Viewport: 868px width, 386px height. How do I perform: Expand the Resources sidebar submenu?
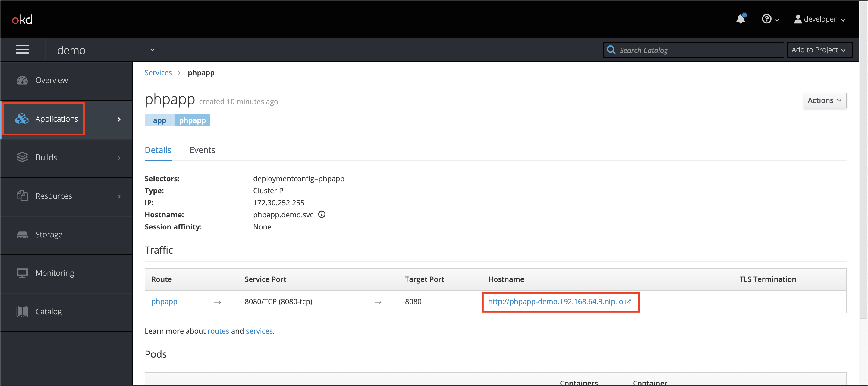pyautogui.click(x=67, y=196)
